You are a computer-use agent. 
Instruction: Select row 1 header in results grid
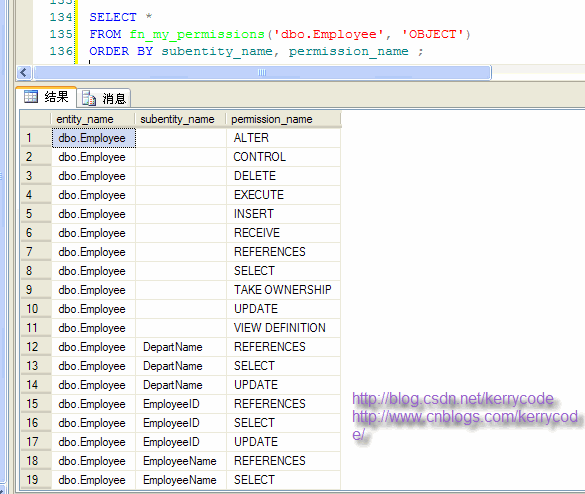click(36, 138)
